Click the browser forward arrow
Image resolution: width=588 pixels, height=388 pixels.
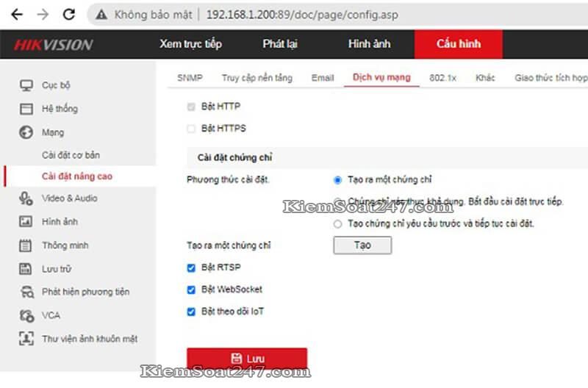[x=43, y=14]
